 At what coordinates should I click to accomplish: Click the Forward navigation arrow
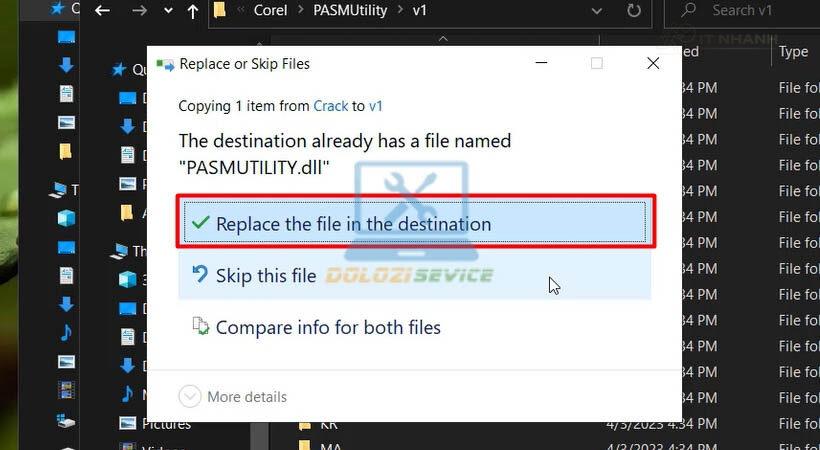click(139, 12)
